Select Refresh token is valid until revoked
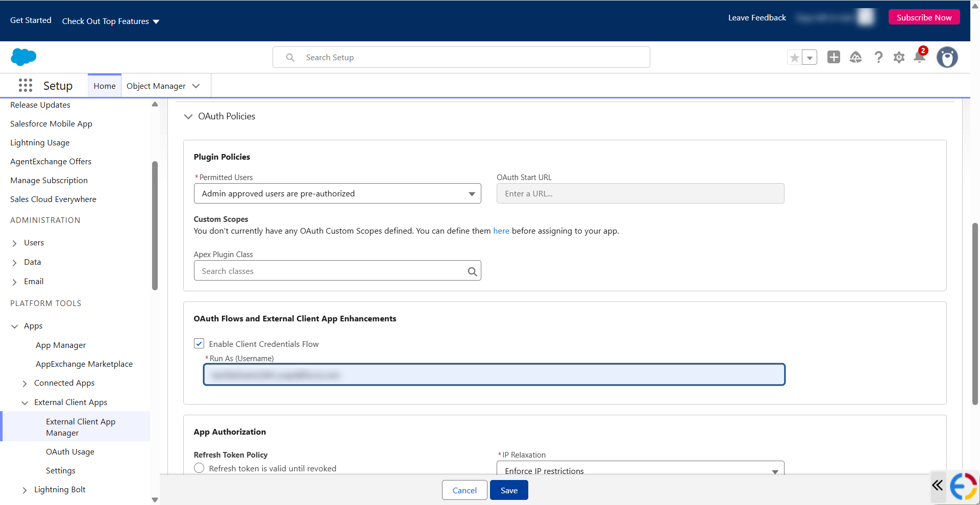Viewport: 980px width, 505px height. [199, 468]
